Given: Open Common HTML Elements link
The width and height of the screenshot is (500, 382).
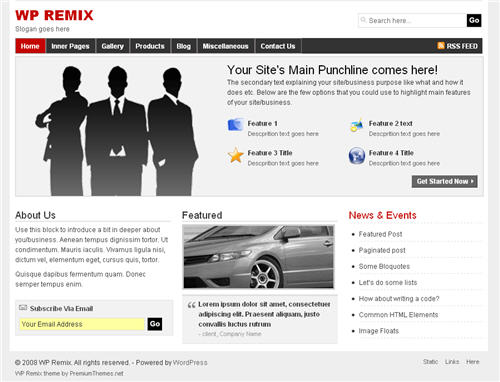Looking at the screenshot, I should coord(398,315).
